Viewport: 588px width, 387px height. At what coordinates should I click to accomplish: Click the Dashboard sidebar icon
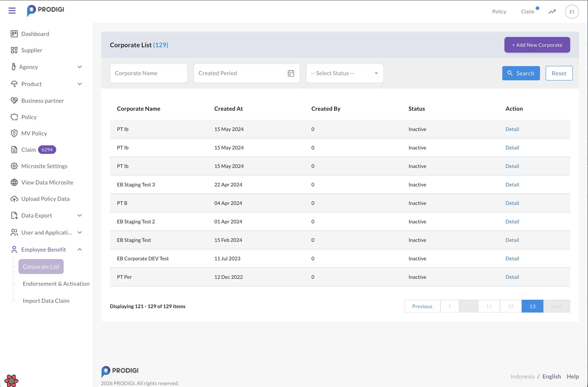point(14,34)
